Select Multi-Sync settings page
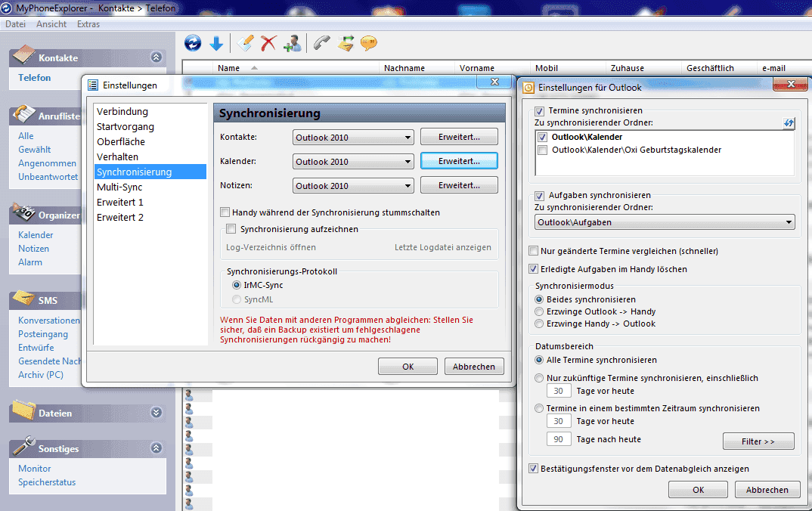 [x=119, y=187]
